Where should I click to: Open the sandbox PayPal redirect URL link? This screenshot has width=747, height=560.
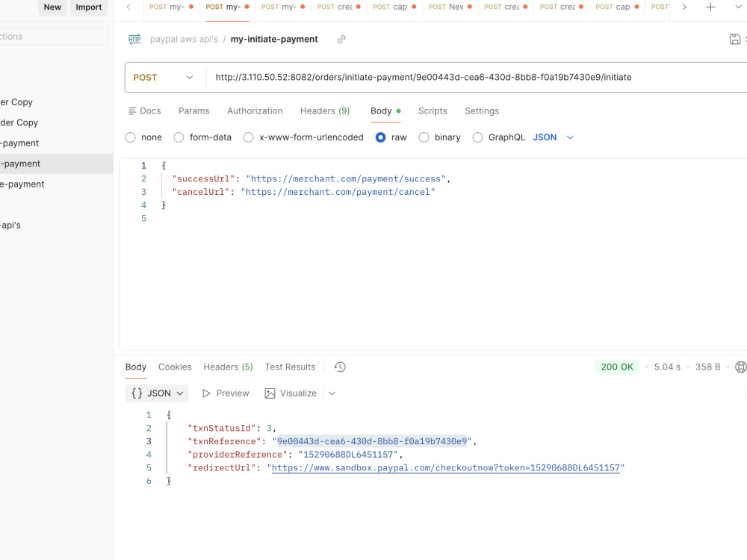point(445,468)
